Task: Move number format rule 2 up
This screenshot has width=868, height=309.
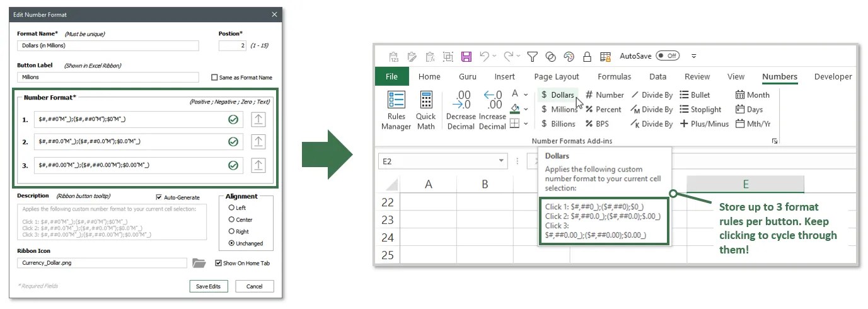Action: pyautogui.click(x=258, y=142)
